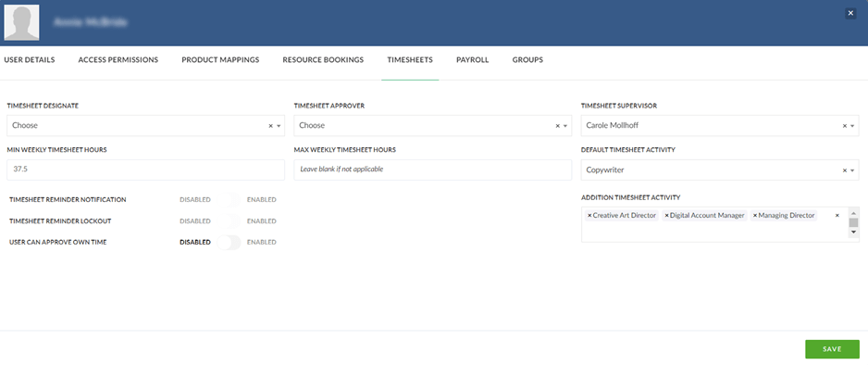868x365 pixels.
Task: Click Enabled label for Reminder Notification
Action: point(261,199)
